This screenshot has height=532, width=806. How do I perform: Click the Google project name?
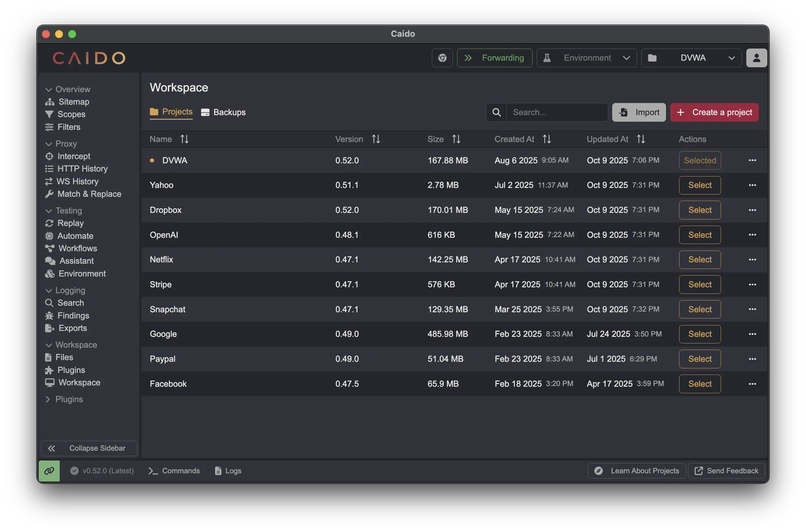pyautogui.click(x=163, y=334)
